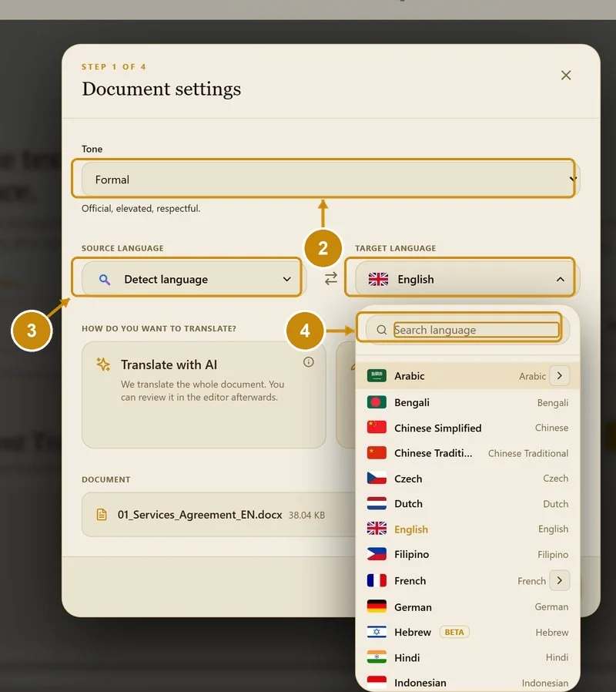This screenshot has height=692, width=616.
Task: Close the Document settings dialog
Action: [566, 76]
